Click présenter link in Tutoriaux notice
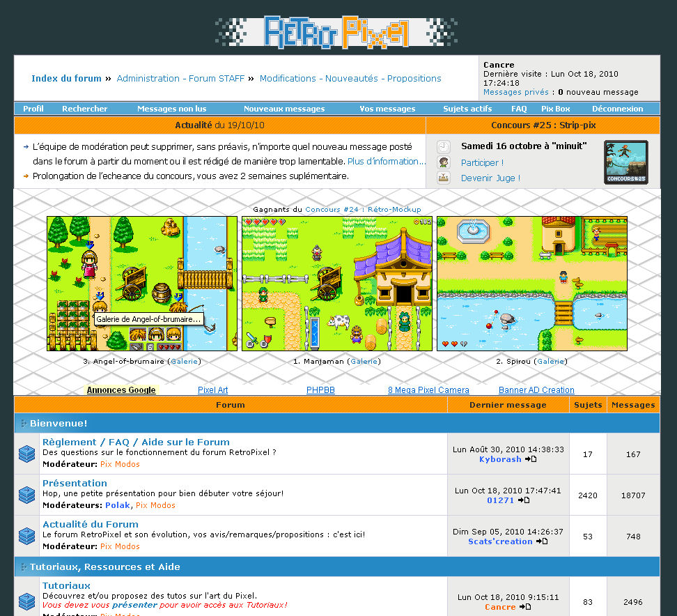 click(134, 606)
